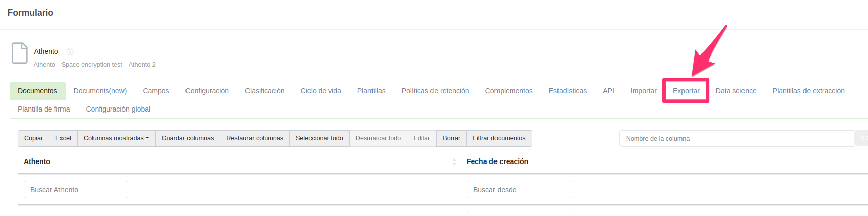The height and width of the screenshot is (216, 868).
Task: Click Guardar columnas button
Action: 188,138
